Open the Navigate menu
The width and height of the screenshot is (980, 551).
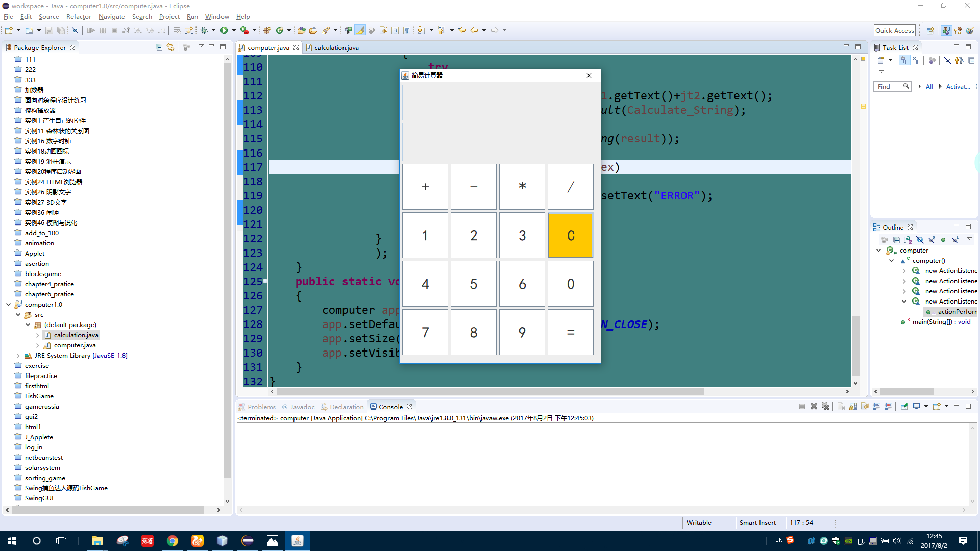point(112,16)
